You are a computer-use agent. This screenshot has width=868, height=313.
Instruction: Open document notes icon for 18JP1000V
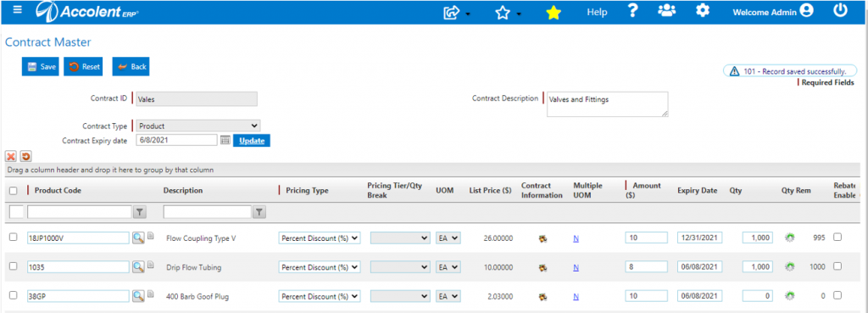(150, 236)
